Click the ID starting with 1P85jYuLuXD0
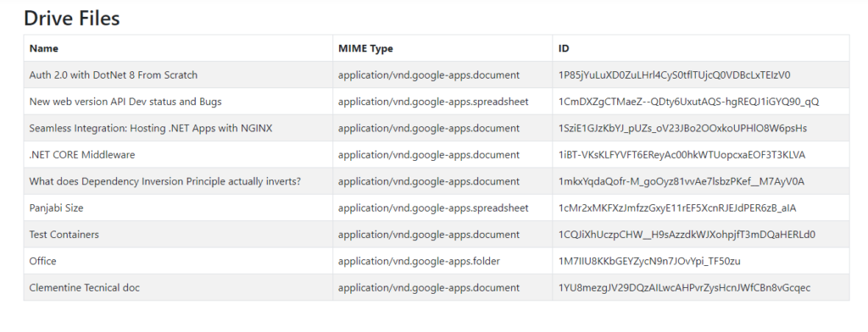868x332 pixels. coord(674,75)
